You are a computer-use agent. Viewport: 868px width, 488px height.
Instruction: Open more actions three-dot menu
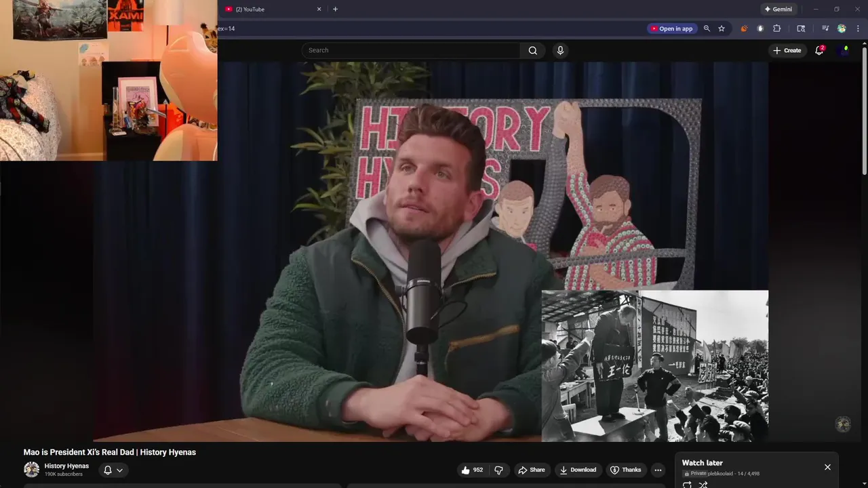click(x=658, y=470)
